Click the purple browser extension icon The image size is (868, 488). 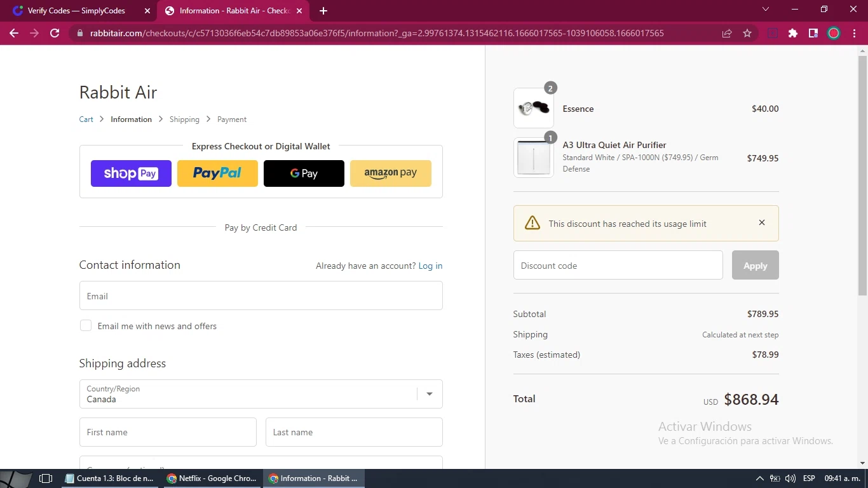coord(773,33)
